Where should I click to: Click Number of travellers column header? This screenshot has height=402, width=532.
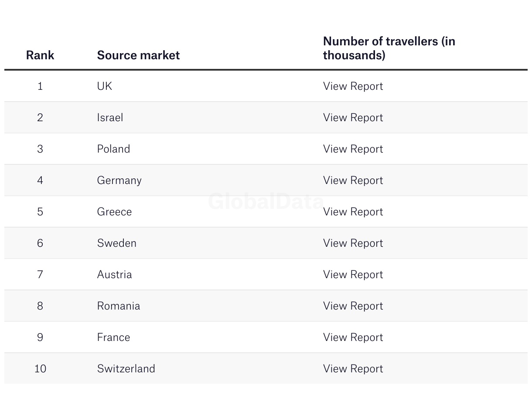coord(389,48)
